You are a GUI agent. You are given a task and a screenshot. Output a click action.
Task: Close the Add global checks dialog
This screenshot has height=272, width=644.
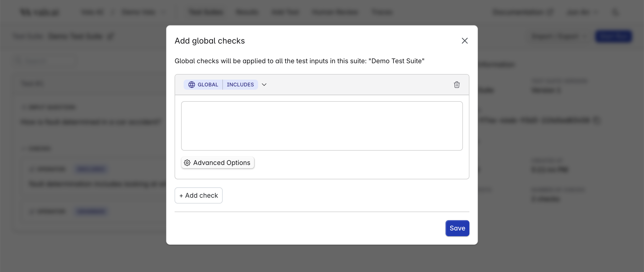pos(464,41)
